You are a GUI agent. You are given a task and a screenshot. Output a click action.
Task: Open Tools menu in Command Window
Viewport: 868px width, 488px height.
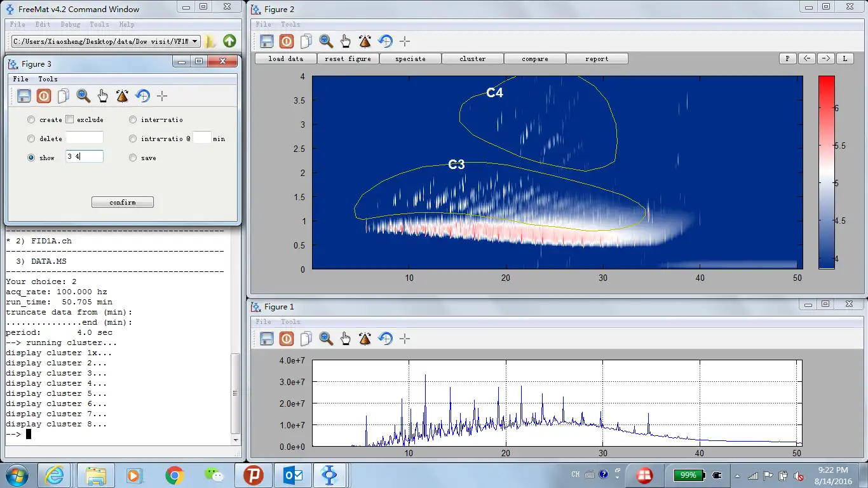(x=99, y=24)
